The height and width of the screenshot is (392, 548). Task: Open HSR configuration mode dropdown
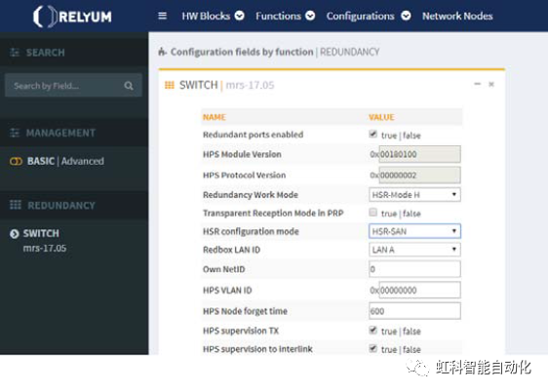click(x=414, y=231)
